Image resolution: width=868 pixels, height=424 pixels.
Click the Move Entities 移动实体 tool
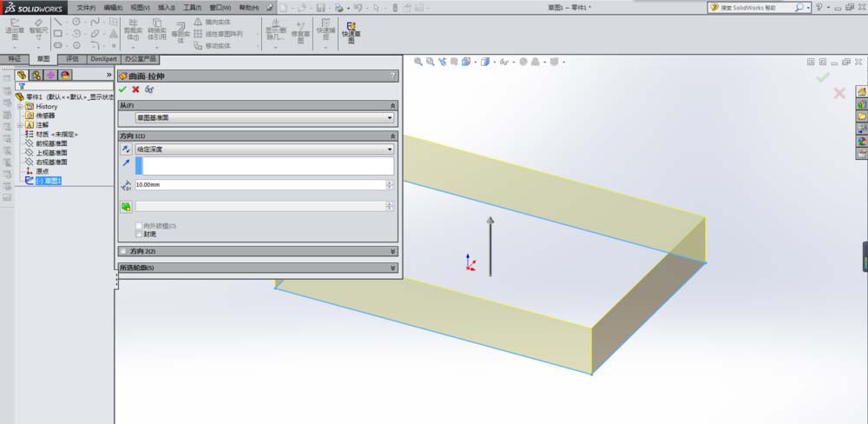212,46
